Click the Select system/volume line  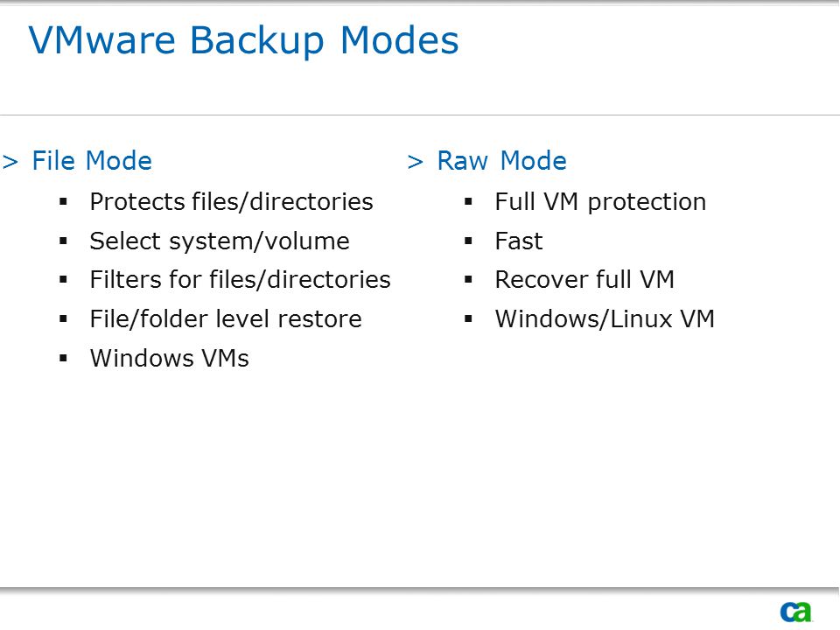tap(220, 241)
